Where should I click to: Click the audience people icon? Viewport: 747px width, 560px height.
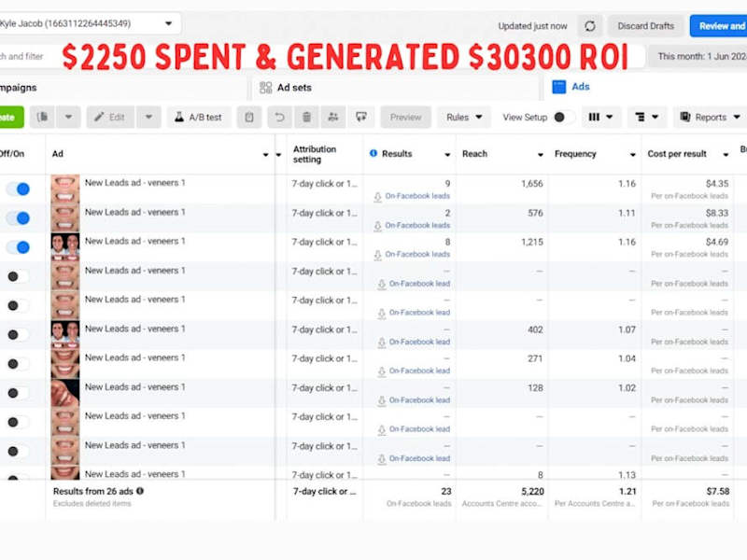[x=333, y=118]
